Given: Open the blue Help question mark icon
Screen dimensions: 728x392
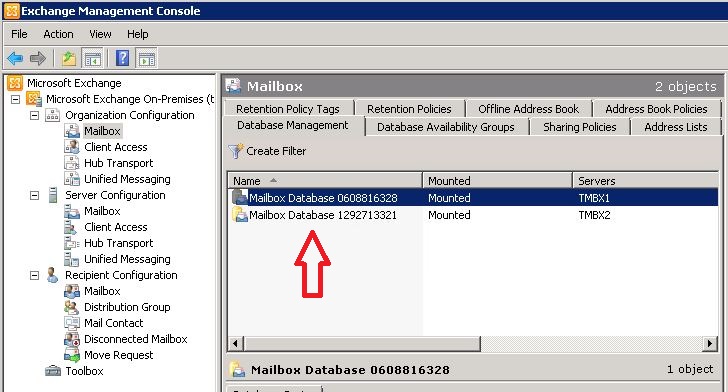Looking at the screenshot, I should 123,59.
